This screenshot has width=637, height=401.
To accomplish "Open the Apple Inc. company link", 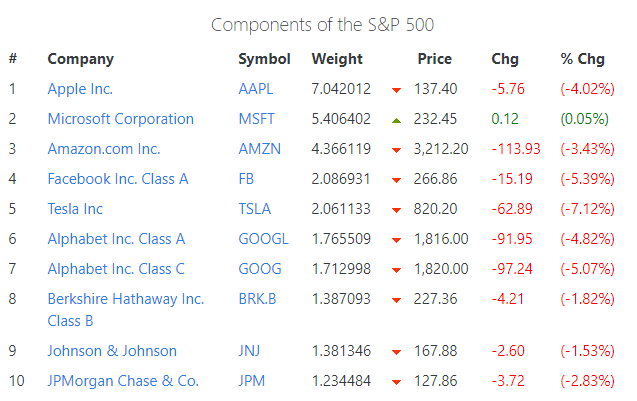I will click(80, 89).
